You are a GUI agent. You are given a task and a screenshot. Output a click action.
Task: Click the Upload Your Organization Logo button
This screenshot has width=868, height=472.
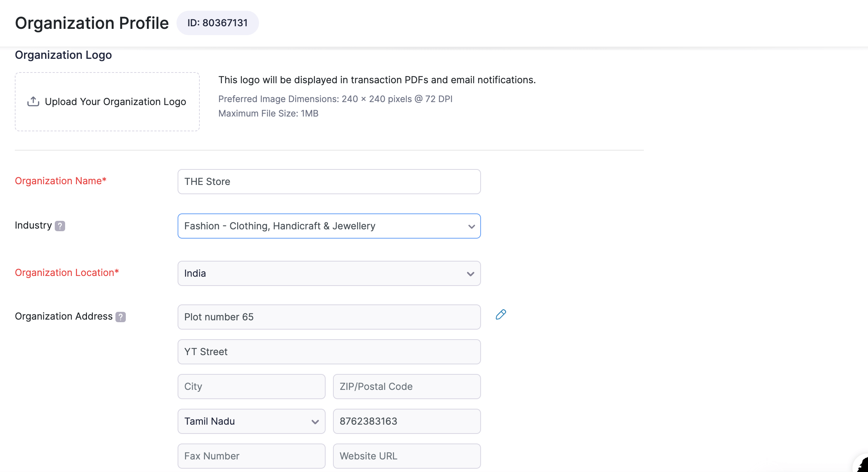click(x=108, y=102)
